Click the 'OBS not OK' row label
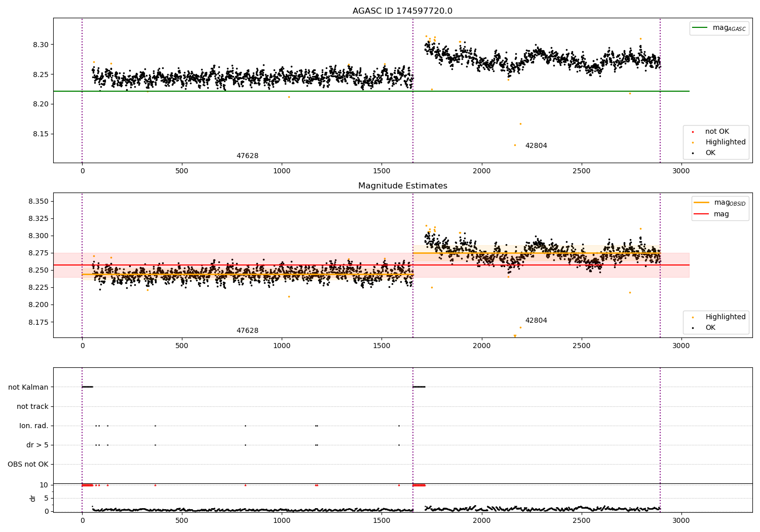 click(x=28, y=464)
